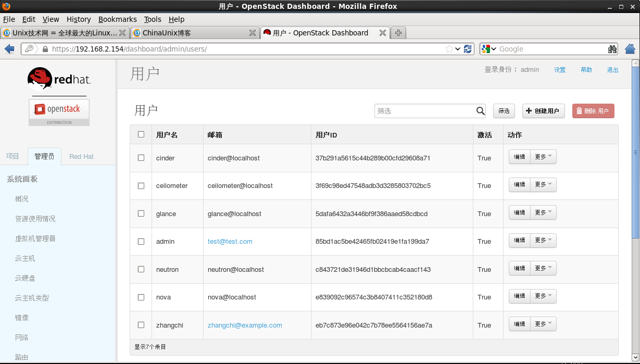Click the trash icon on the 删除用户 button
This screenshot has width=640, height=364.
(580, 111)
